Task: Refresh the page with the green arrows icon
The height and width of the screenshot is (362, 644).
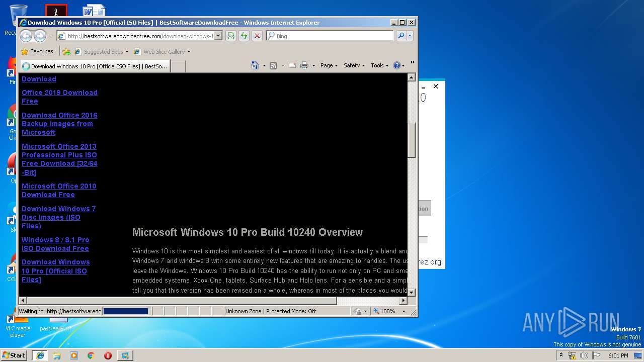Action: click(244, 36)
